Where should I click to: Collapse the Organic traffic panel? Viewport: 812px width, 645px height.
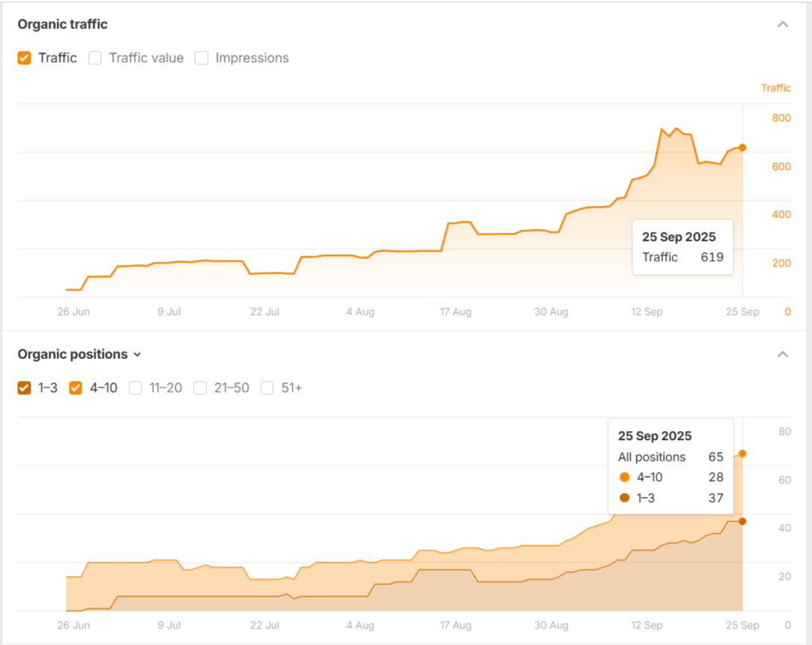783,25
